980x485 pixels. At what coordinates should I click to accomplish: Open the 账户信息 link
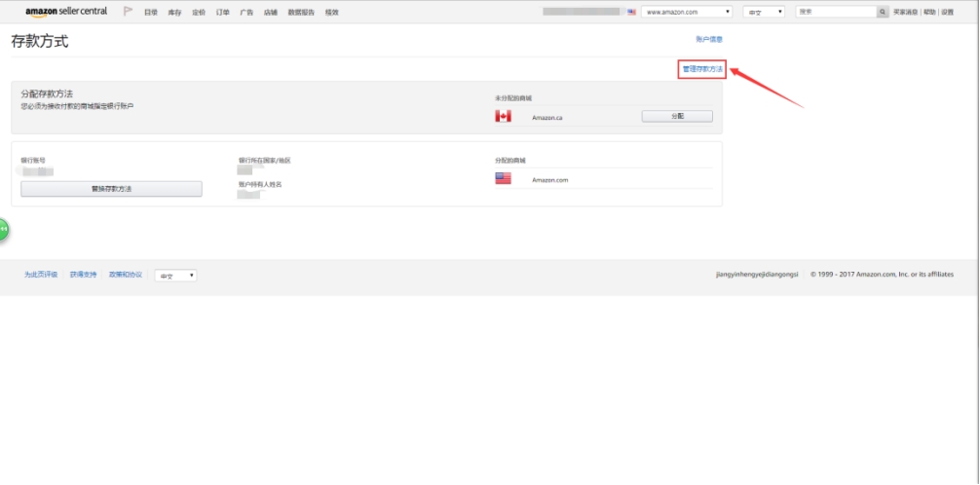coord(709,39)
